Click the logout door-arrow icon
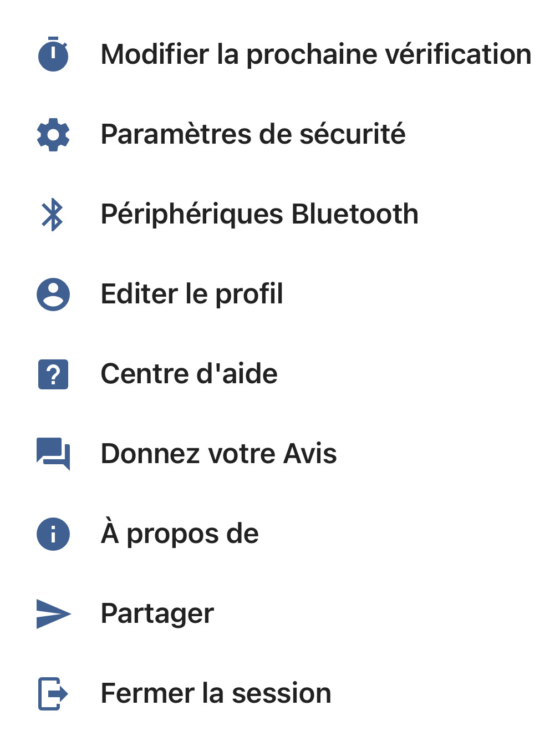Screen dimensions: 560x736 coord(53,693)
